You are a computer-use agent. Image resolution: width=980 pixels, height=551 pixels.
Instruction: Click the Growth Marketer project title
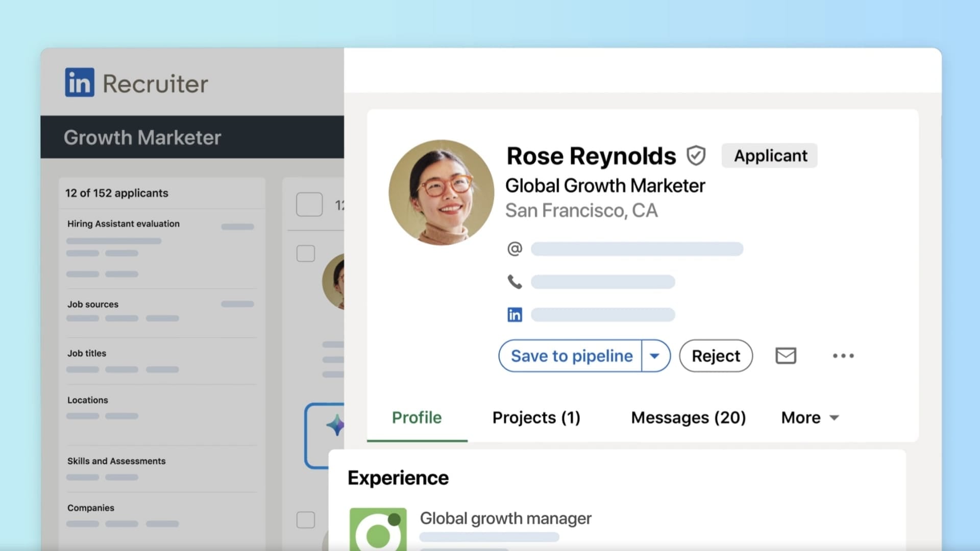142,137
